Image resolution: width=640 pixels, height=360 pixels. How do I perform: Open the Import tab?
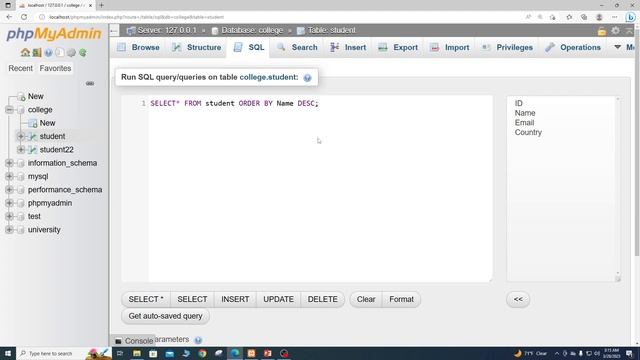[x=450, y=47]
